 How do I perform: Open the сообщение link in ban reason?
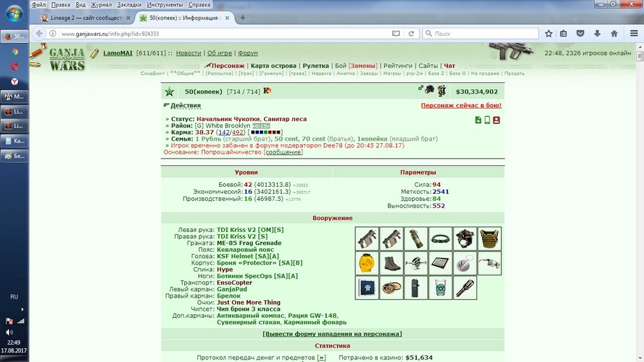[283, 152]
